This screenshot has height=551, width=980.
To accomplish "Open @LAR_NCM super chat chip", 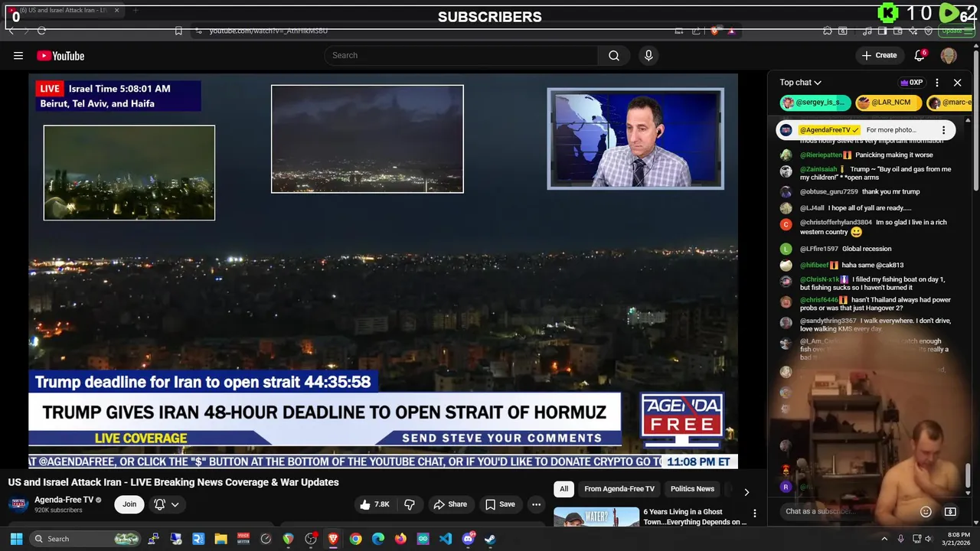I will [x=888, y=102].
